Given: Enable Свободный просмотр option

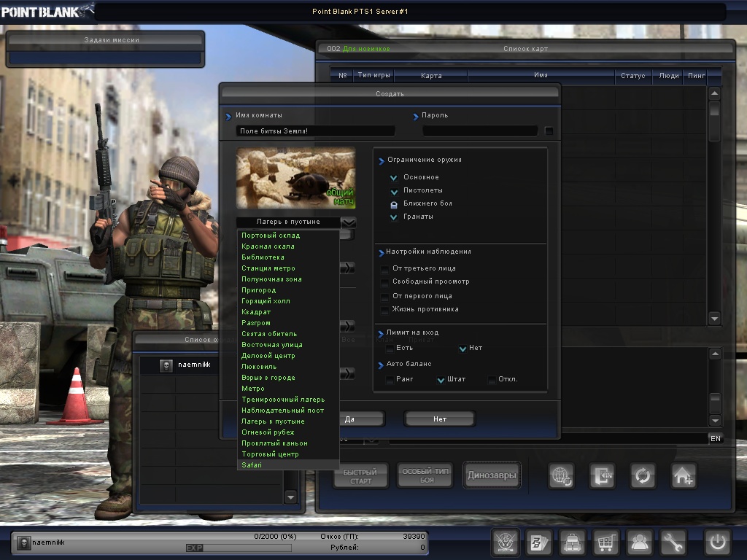Looking at the screenshot, I should (x=384, y=282).
